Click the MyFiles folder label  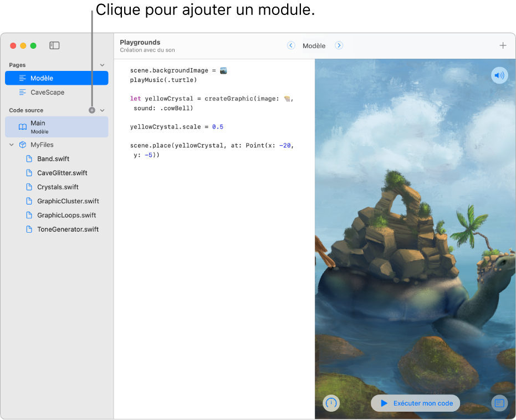(42, 145)
